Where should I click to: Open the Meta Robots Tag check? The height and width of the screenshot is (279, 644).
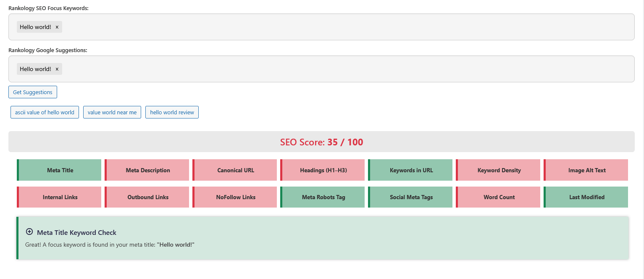click(x=323, y=197)
